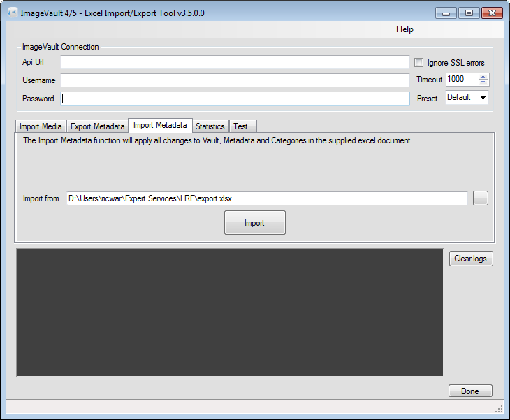Open the Help menu
The image size is (510, 420).
coord(405,29)
